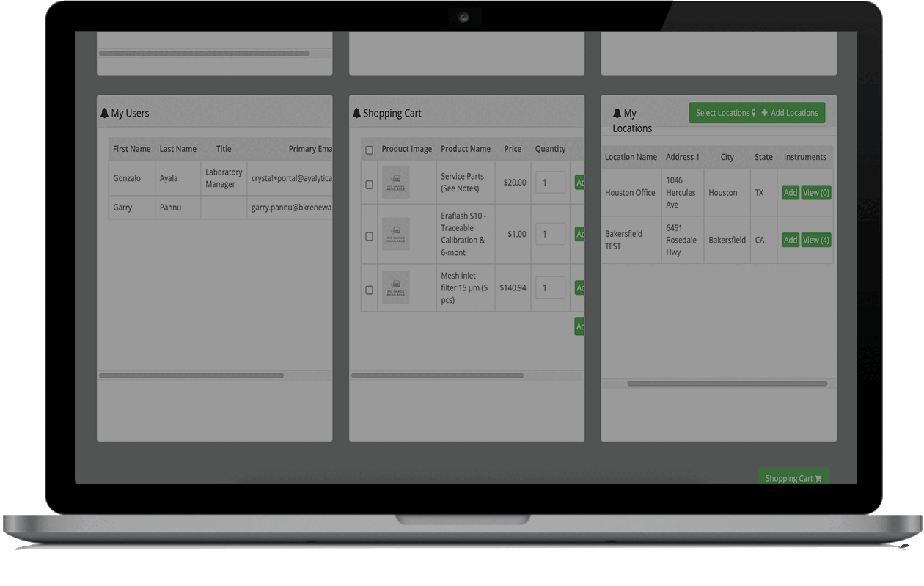Click the Mesh inlet filter product image

tap(396, 288)
